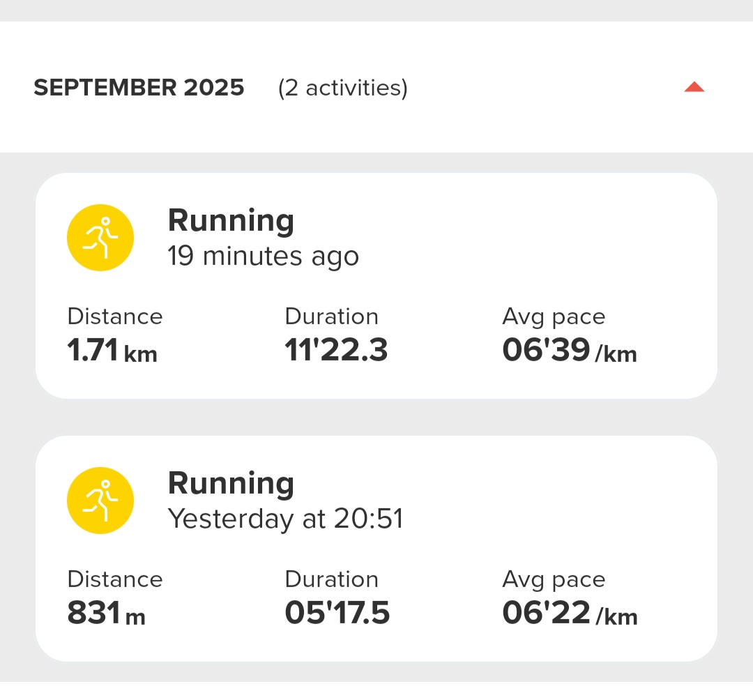Tap the Avg pace label in second card

click(x=554, y=580)
